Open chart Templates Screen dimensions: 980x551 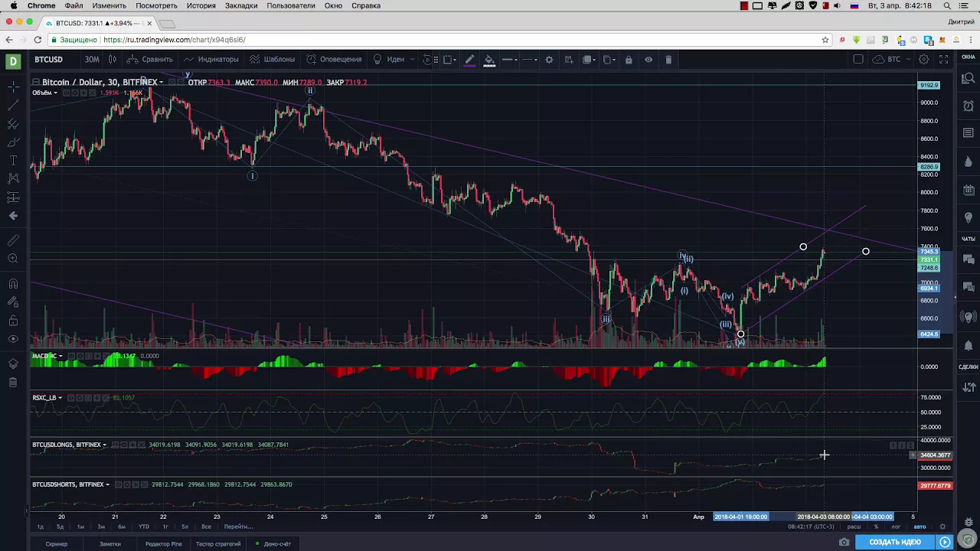coord(273,59)
